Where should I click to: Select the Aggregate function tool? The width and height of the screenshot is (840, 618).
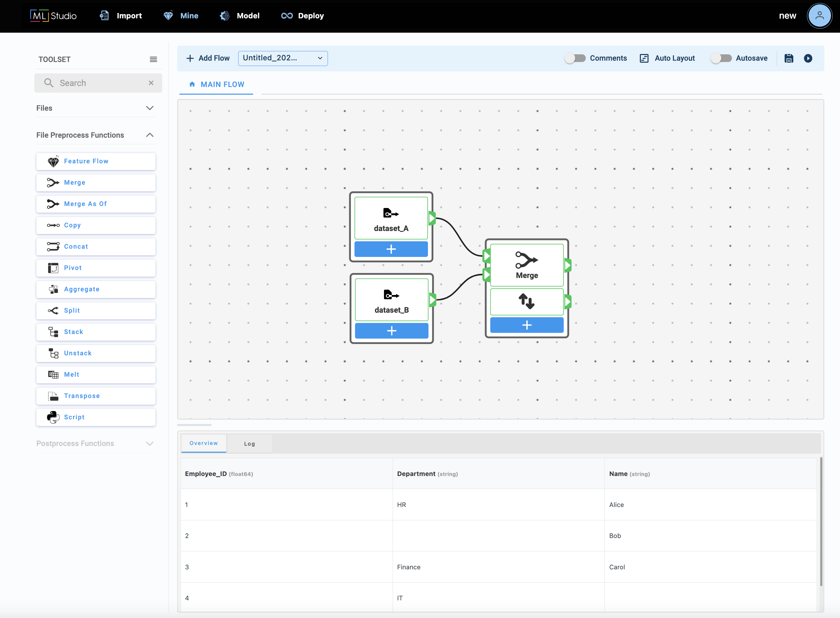tap(96, 289)
